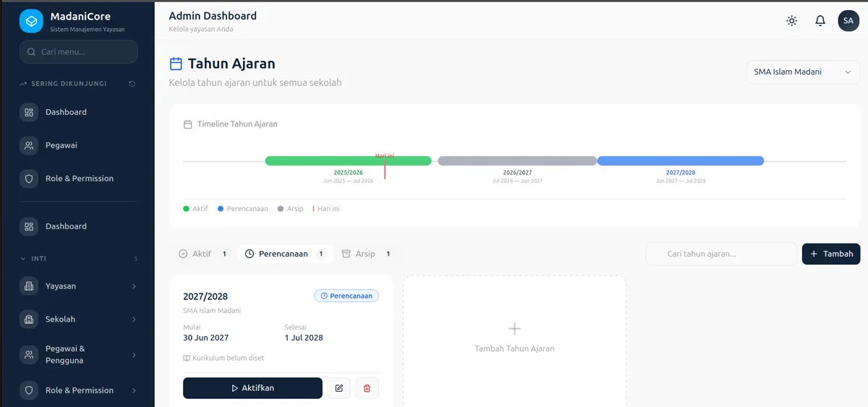Image resolution: width=868 pixels, height=407 pixels.
Task: Click the green 2025/2026 timeline bar
Action: tap(349, 160)
